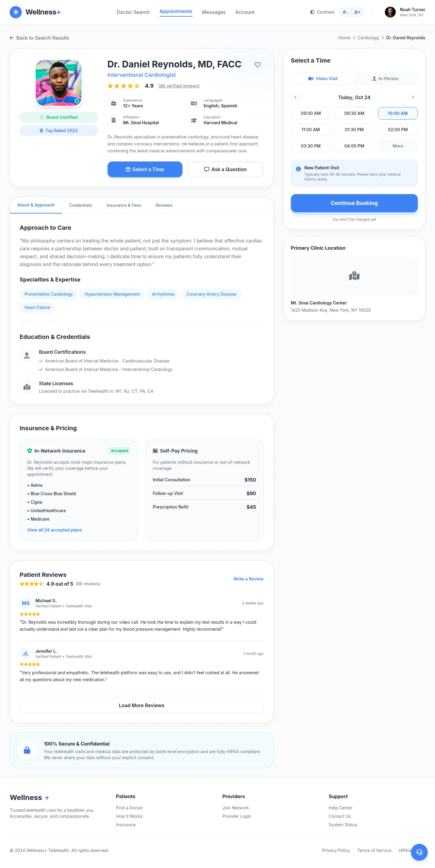Click the map pin in Primary Clinic Location
Image resolution: width=435 pixels, height=868 pixels.
click(x=354, y=276)
